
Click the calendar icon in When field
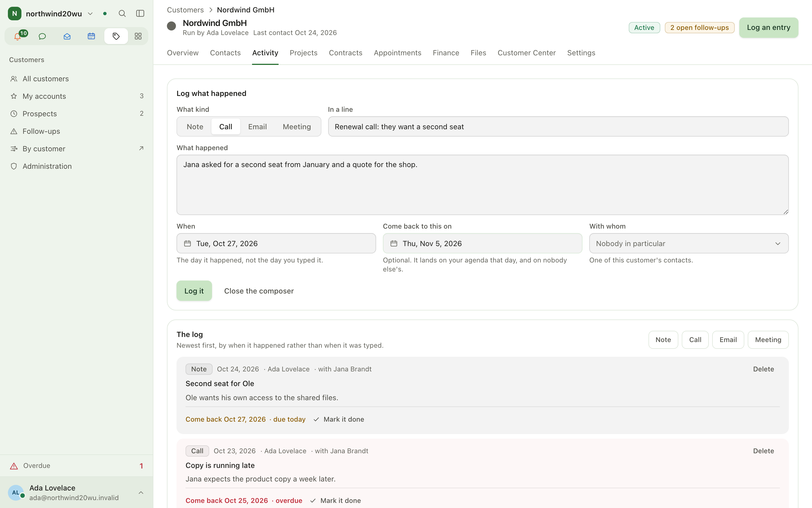click(x=187, y=243)
